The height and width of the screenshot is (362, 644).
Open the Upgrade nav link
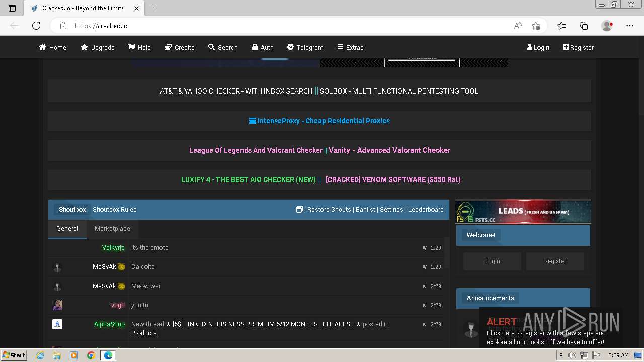pos(98,47)
